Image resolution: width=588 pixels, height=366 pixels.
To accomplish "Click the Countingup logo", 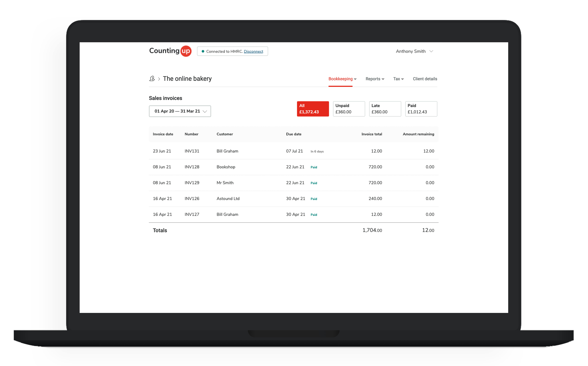I will pyautogui.click(x=170, y=51).
